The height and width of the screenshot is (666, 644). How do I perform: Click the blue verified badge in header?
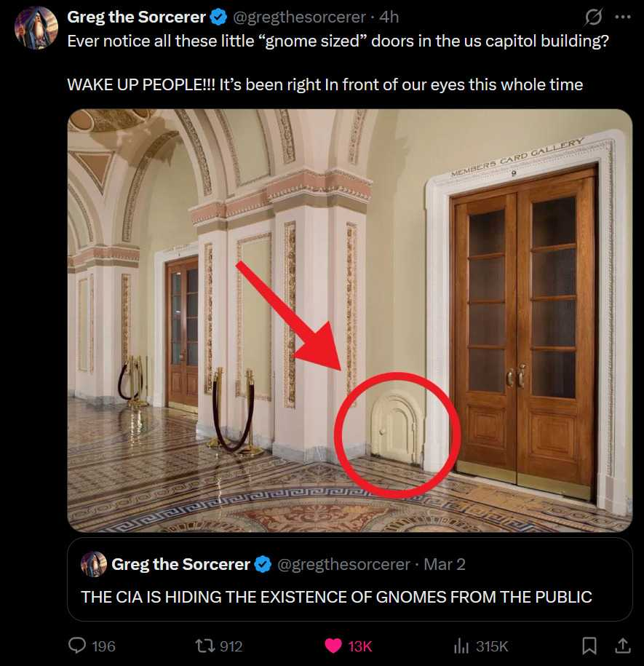pyautogui.click(x=218, y=17)
